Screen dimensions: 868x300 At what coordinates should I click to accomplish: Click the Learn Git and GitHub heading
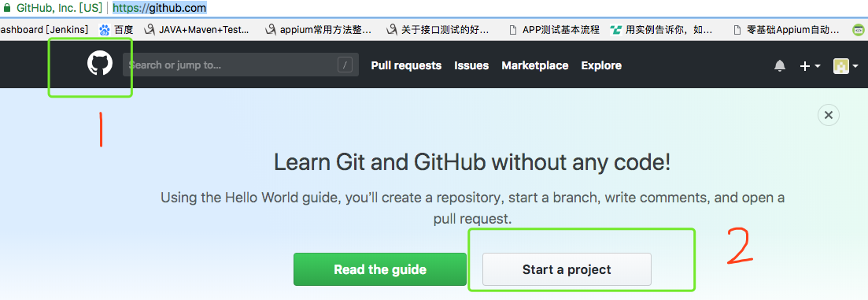pos(472,162)
